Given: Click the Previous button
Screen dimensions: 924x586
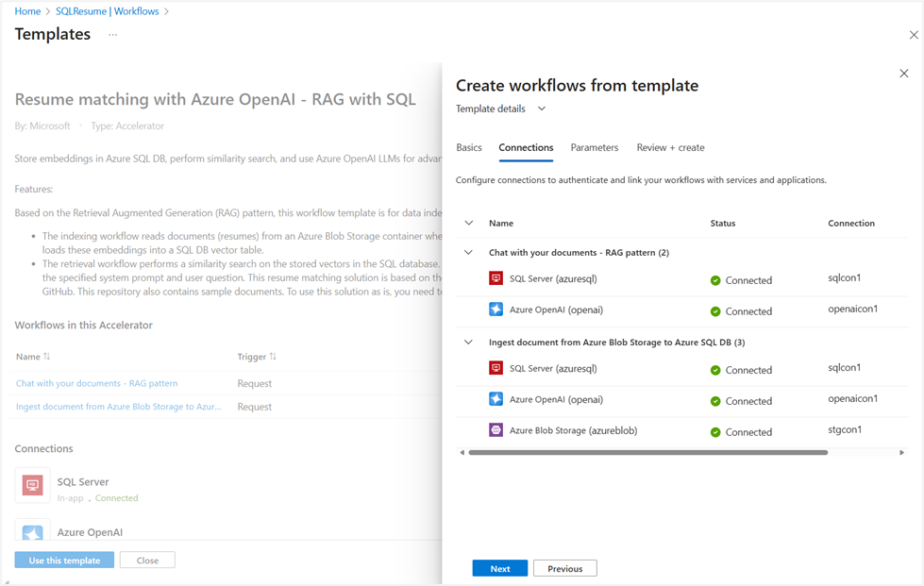Looking at the screenshot, I should coord(564,568).
